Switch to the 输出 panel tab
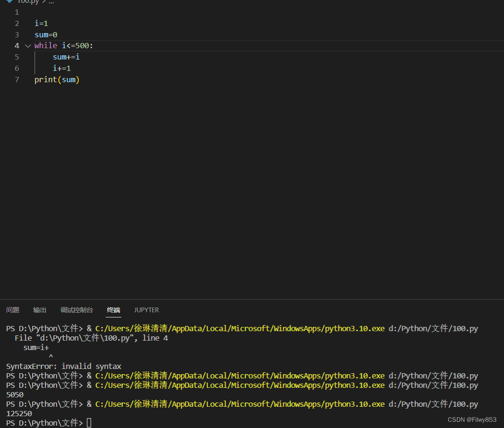Image resolution: width=504 pixels, height=428 pixels. coord(40,310)
